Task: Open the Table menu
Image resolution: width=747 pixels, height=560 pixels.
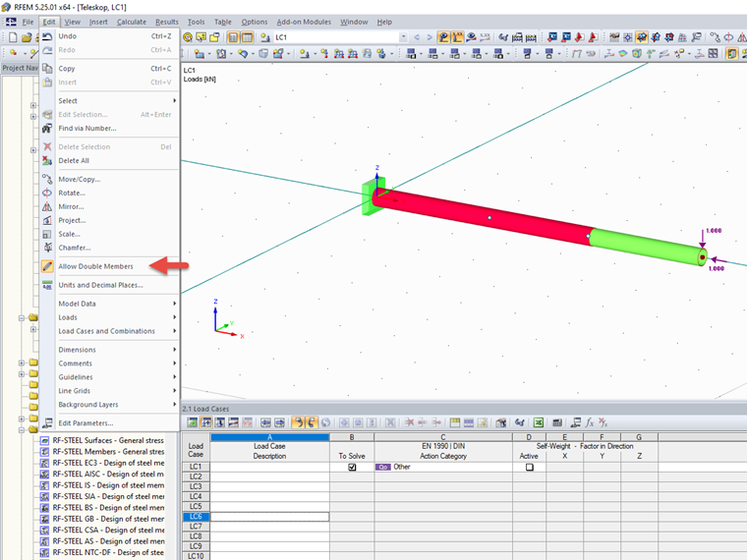Action: coord(222,22)
